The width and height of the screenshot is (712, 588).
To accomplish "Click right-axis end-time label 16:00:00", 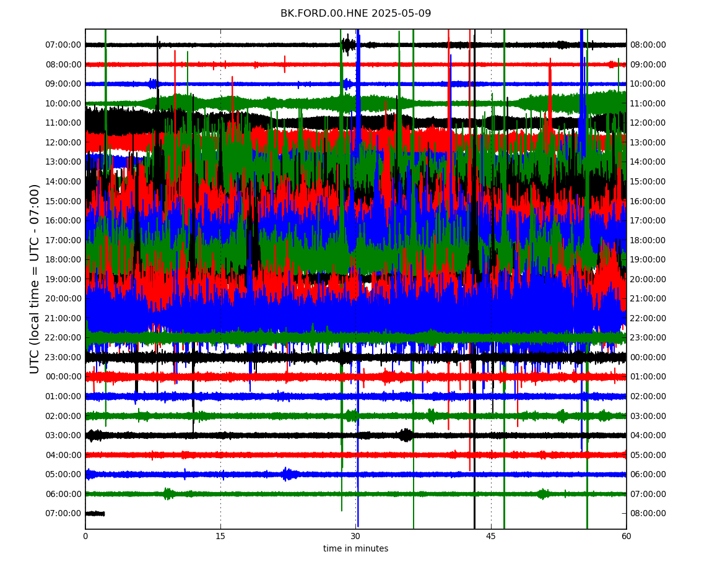I will pyautogui.click(x=648, y=201).
